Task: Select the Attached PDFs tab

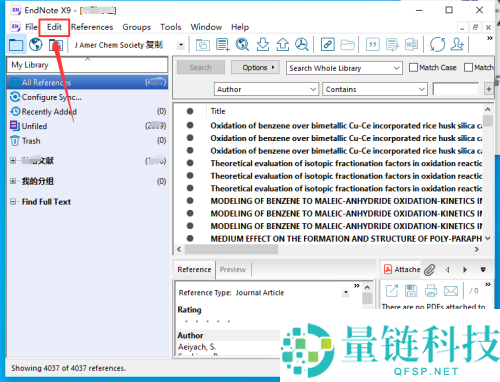Action: [x=402, y=269]
